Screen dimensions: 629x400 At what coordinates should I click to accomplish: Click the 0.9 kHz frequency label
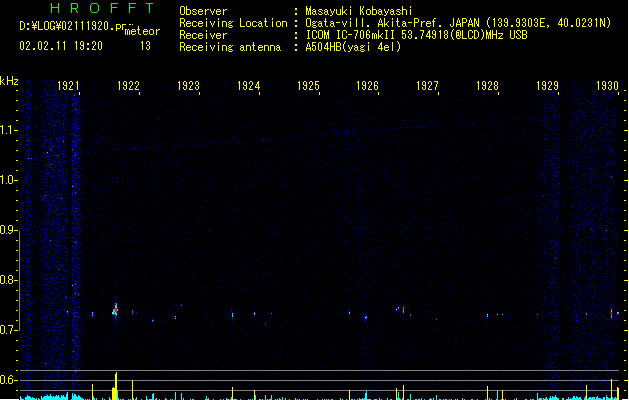tap(8, 230)
